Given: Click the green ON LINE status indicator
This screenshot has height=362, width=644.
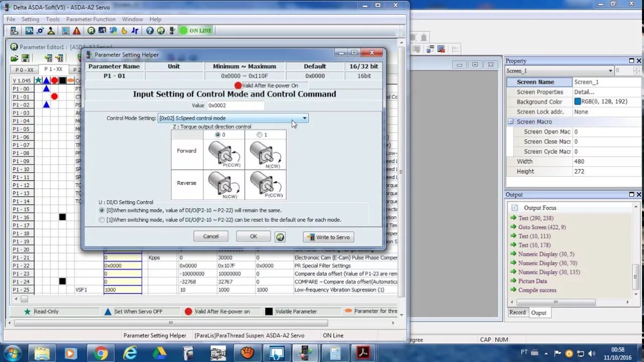Looking at the screenshot, I should (195, 31).
